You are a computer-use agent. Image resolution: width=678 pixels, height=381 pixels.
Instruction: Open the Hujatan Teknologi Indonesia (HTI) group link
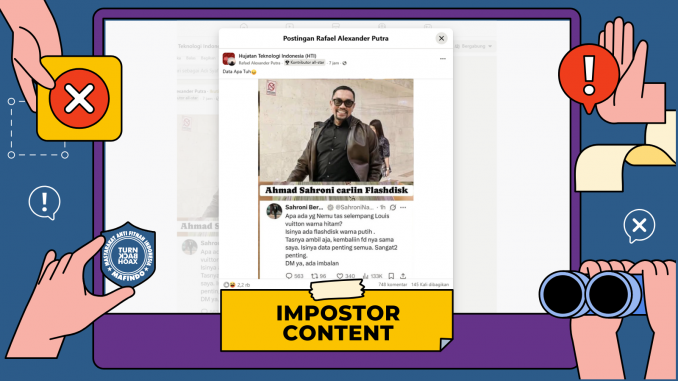pos(277,56)
